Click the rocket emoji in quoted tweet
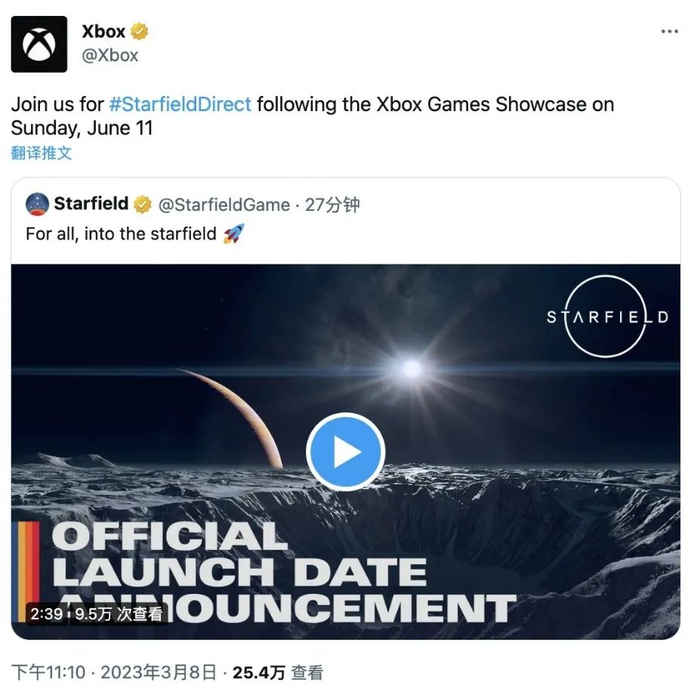 [233, 233]
